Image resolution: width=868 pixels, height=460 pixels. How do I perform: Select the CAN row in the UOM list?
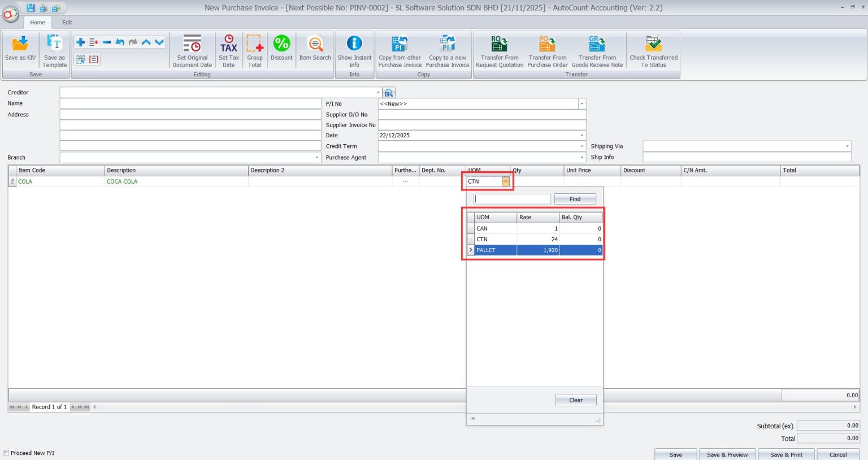[x=497, y=228]
